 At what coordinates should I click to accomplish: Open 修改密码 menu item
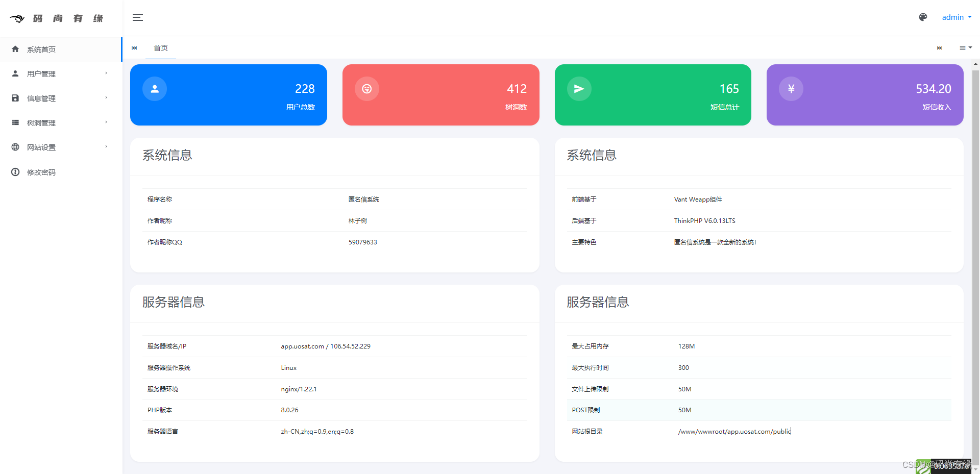[x=61, y=172]
